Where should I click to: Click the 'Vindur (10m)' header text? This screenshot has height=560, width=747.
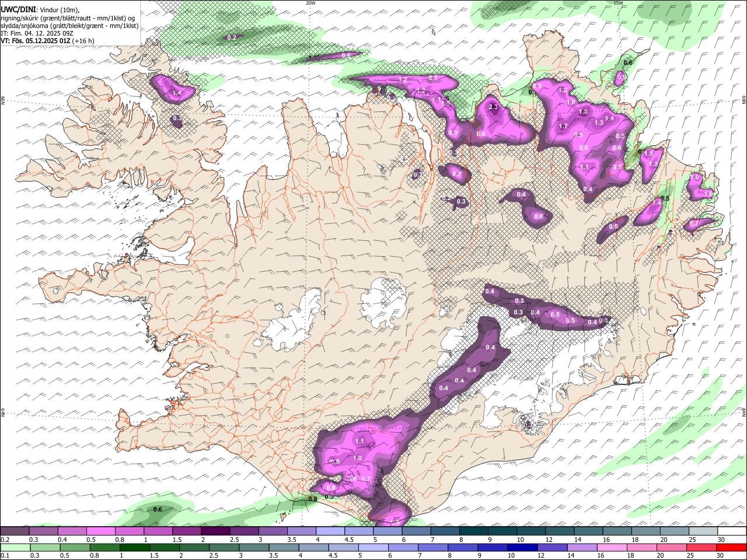pyautogui.click(x=59, y=10)
